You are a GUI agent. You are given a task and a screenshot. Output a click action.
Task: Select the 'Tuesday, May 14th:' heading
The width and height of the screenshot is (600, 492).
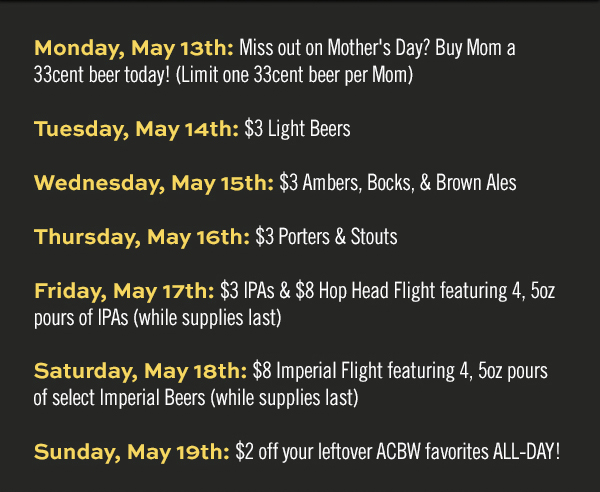coord(136,129)
